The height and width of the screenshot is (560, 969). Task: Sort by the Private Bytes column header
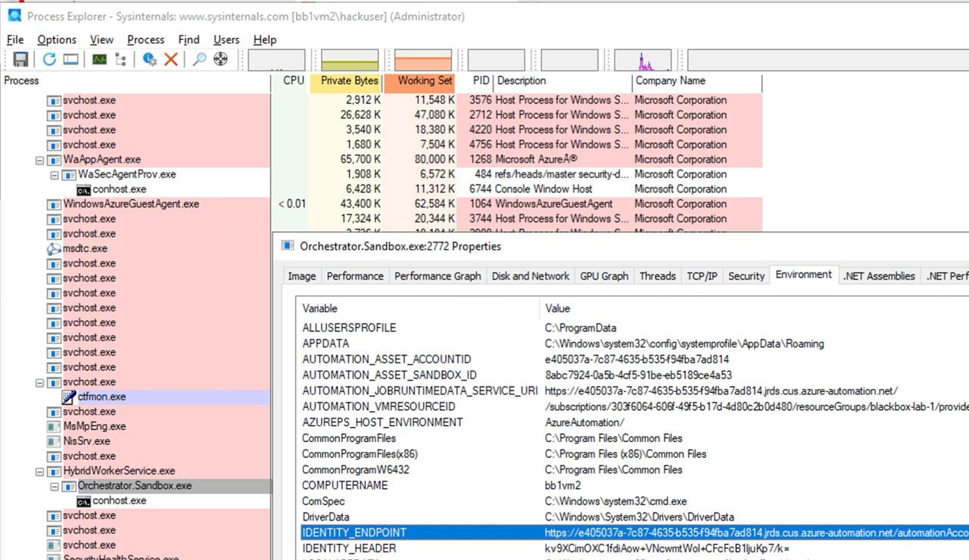[349, 81]
